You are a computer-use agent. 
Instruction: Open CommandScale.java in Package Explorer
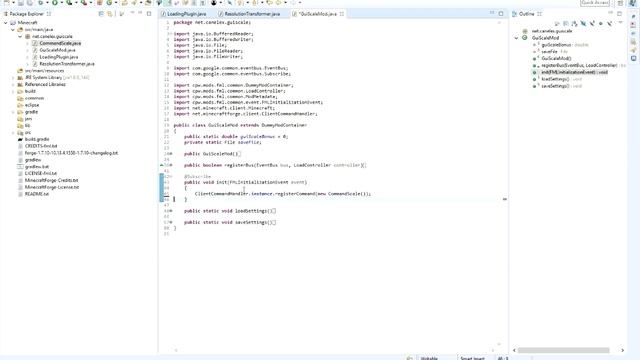[x=60, y=43]
